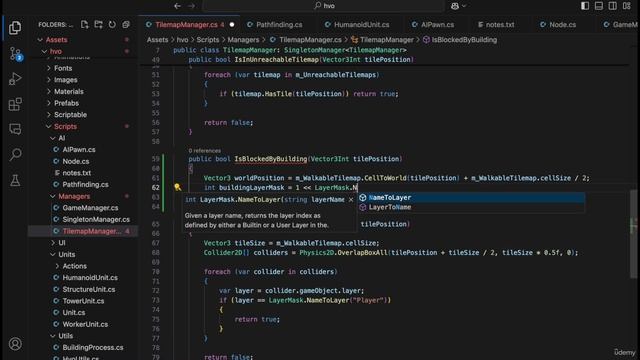Open Accounts menu icon
Screen dimensions: 640x360
15,344
